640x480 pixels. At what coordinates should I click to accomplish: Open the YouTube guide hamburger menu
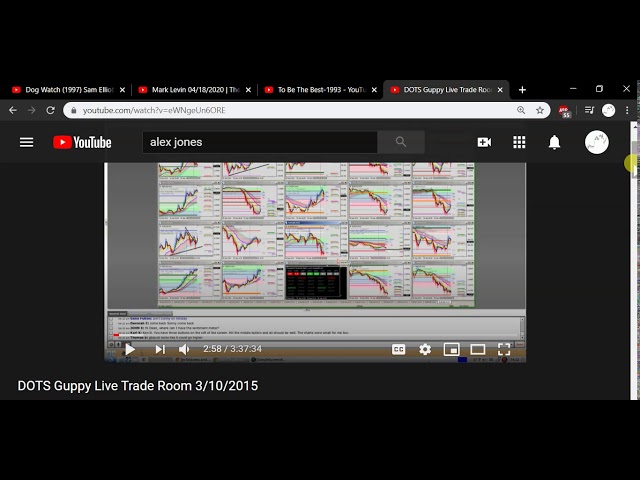pos(27,142)
